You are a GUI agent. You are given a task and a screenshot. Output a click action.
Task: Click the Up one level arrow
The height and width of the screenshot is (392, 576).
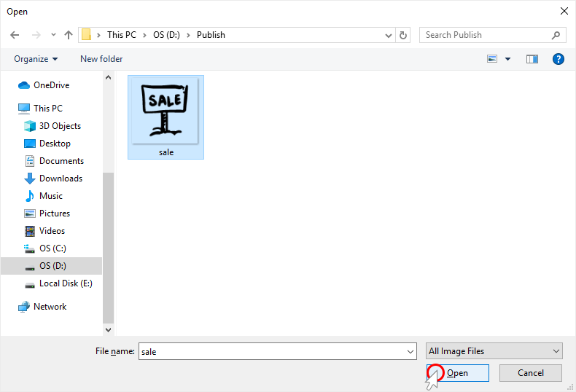coord(69,35)
